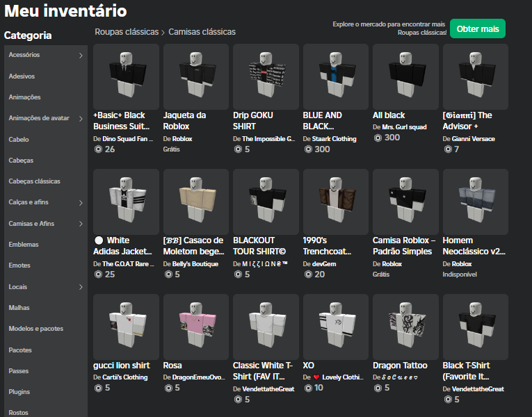Open the Dragon Tattoo title link
The height and width of the screenshot is (417, 532).
pos(400,366)
